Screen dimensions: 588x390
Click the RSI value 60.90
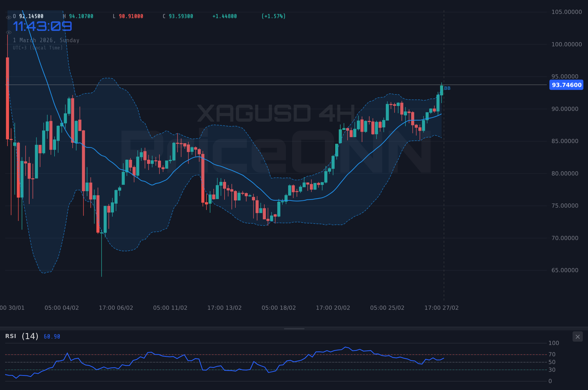click(x=51, y=336)
